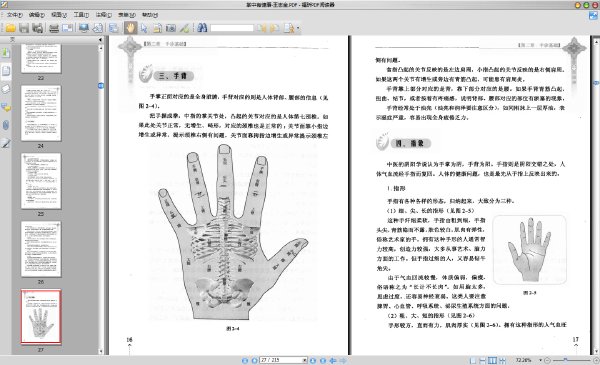Select the Hand tool
The image size is (600, 365).
(130, 28)
